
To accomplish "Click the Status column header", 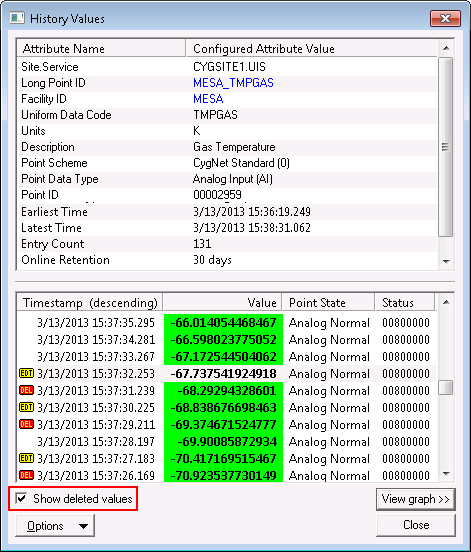I will pos(406,302).
